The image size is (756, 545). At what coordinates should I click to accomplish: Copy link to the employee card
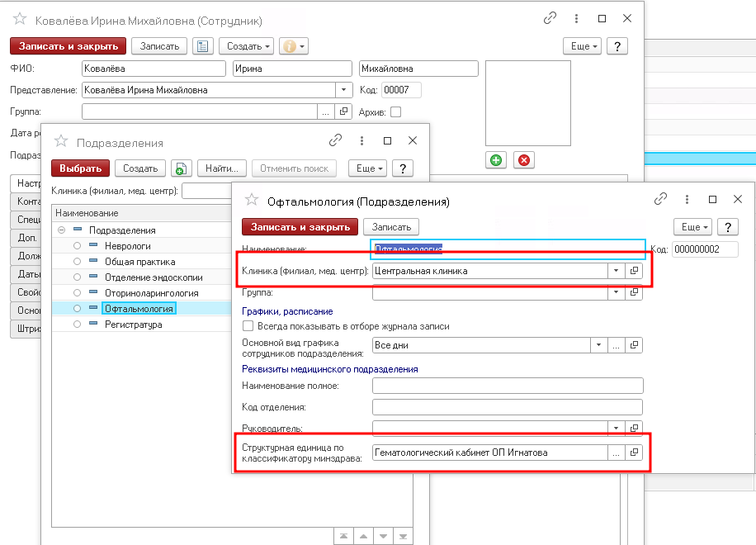tap(550, 18)
